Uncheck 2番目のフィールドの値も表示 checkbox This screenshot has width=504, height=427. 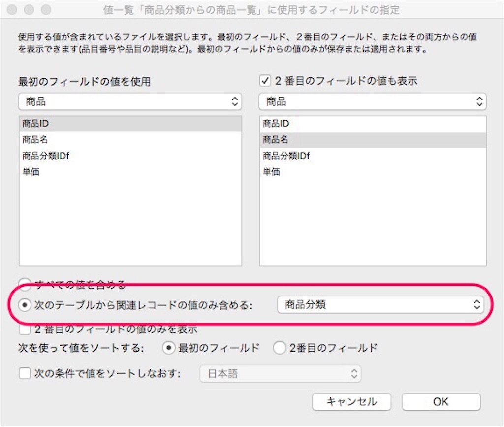[265, 80]
